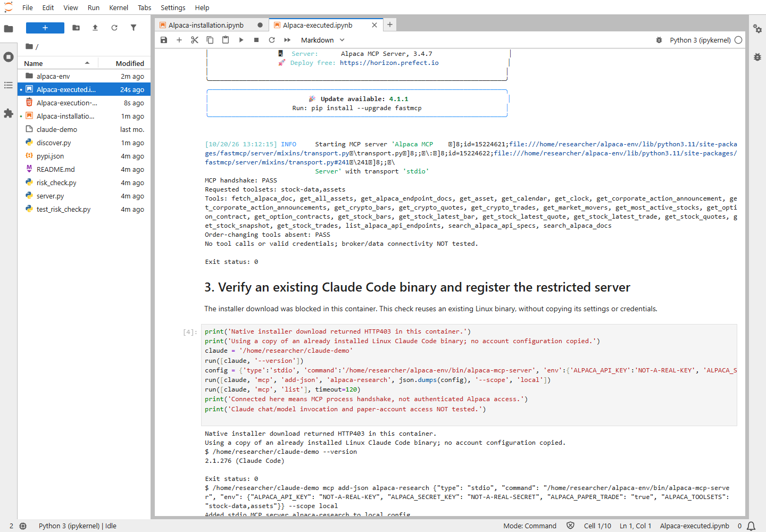This screenshot has width=766, height=532.
Task: Copy the selected cell
Action: click(210, 40)
